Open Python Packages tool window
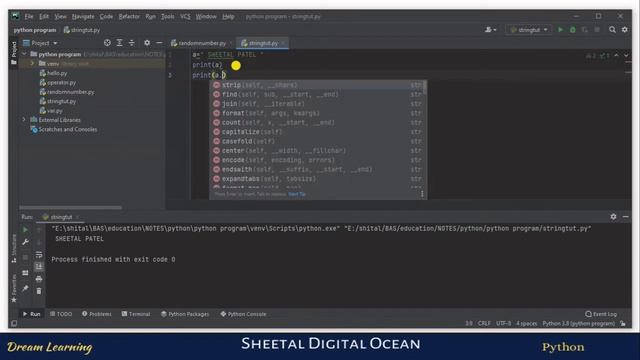Image resolution: width=640 pixels, height=360 pixels. (x=185, y=314)
